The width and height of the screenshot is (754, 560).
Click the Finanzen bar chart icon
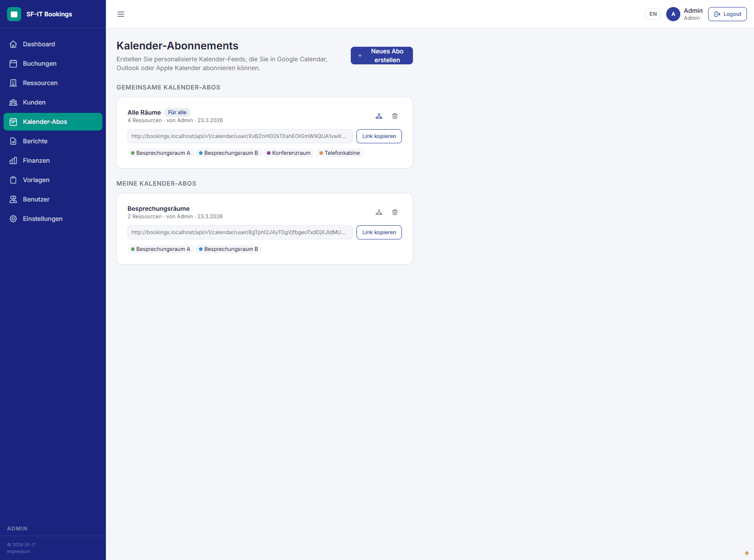pyautogui.click(x=13, y=161)
